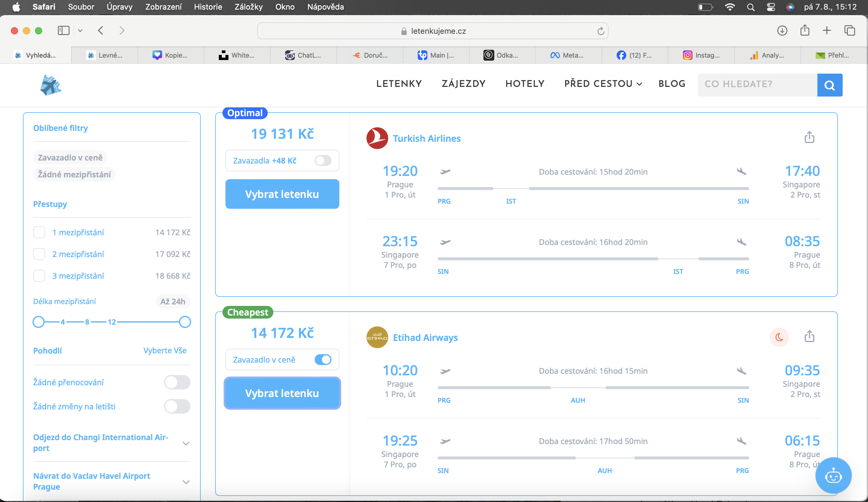The width and height of the screenshot is (868, 502).
Task: Click Vyberte Vše link
Action: click(x=165, y=351)
